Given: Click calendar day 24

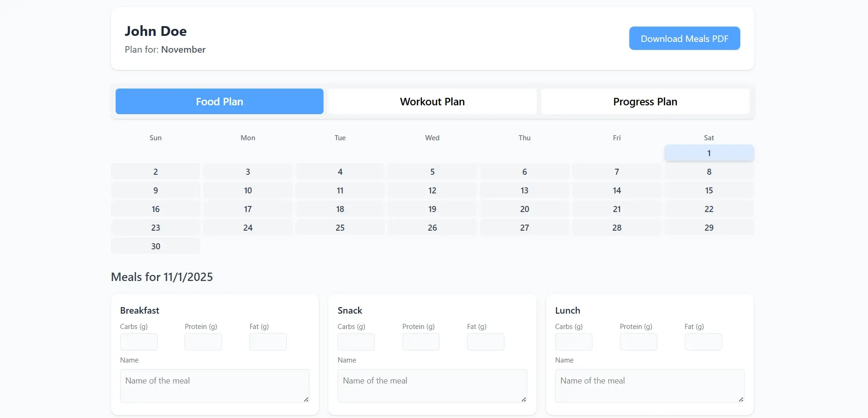Looking at the screenshot, I should tap(248, 228).
